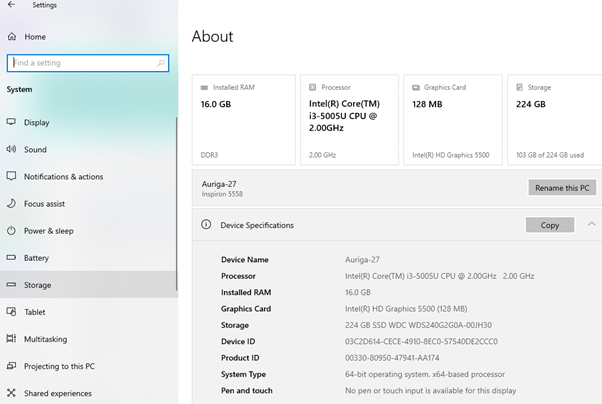
Task: Select Focus assist in sidebar
Action: pos(89,204)
